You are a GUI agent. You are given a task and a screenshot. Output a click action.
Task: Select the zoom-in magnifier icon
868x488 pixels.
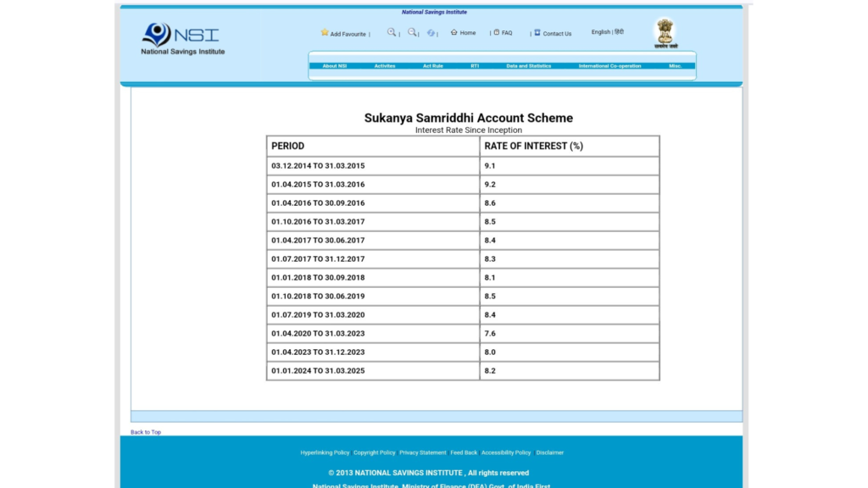389,32
